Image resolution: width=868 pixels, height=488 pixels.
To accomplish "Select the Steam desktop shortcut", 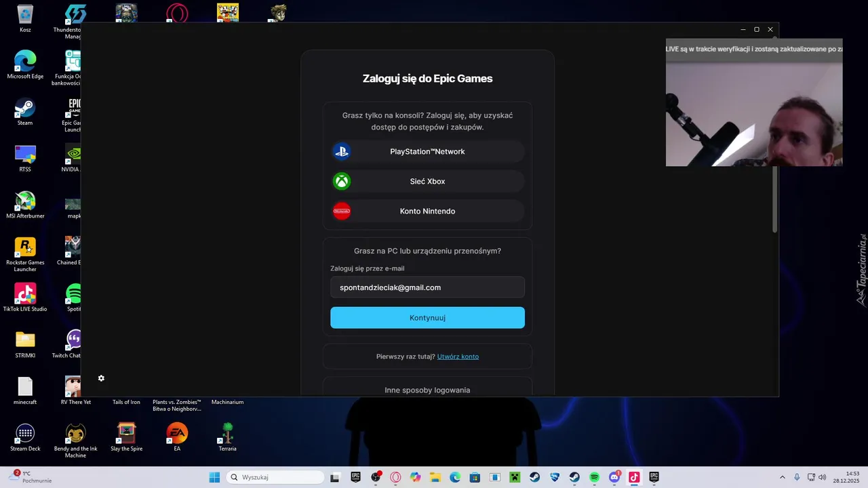I will 25,111.
